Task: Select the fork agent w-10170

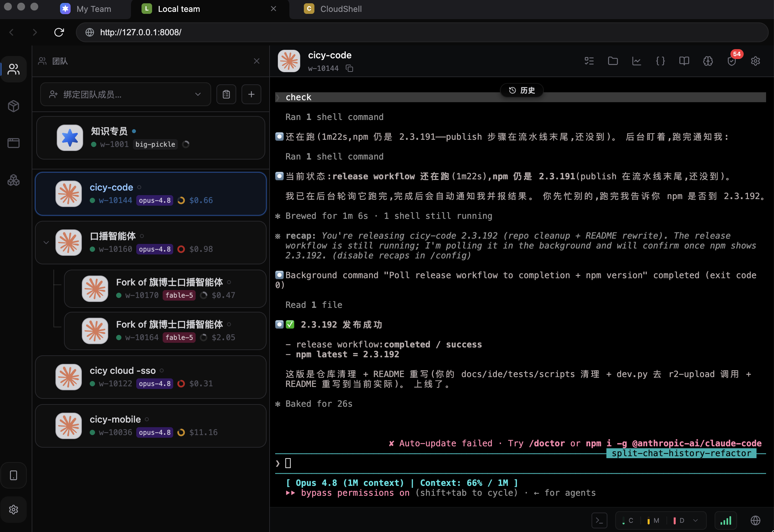Action: pos(165,289)
